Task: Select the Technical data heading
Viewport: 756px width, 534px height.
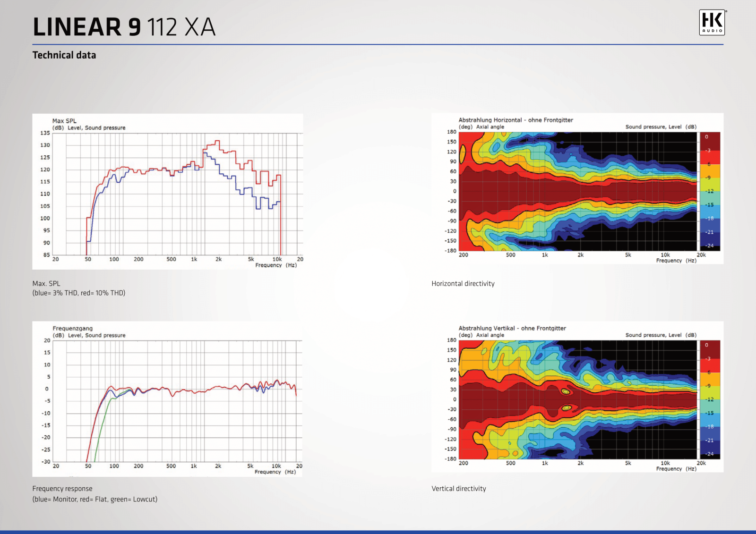Action: [x=64, y=55]
